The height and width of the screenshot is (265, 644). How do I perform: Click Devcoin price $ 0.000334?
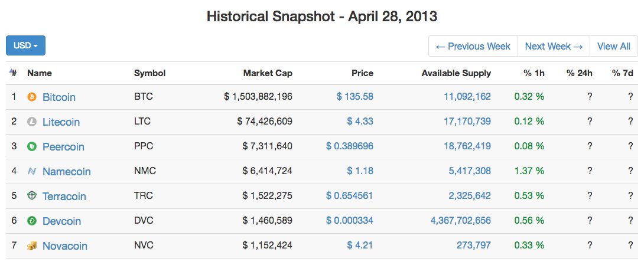[350, 220]
